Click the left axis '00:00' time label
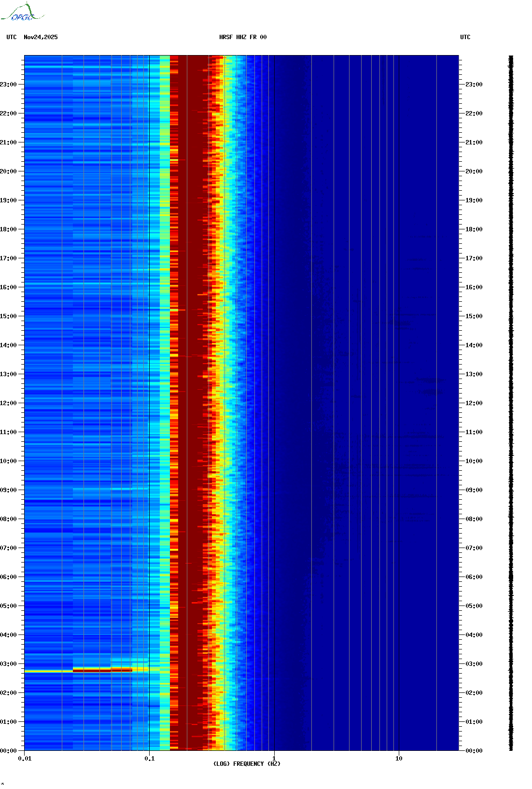The height and width of the screenshot is (789, 532). click(x=8, y=751)
